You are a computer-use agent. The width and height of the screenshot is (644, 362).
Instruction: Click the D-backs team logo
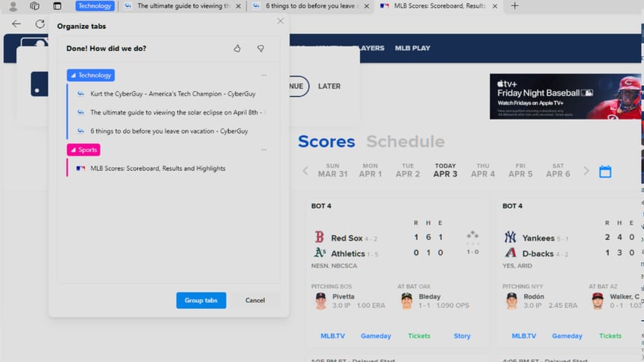click(x=510, y=253)
